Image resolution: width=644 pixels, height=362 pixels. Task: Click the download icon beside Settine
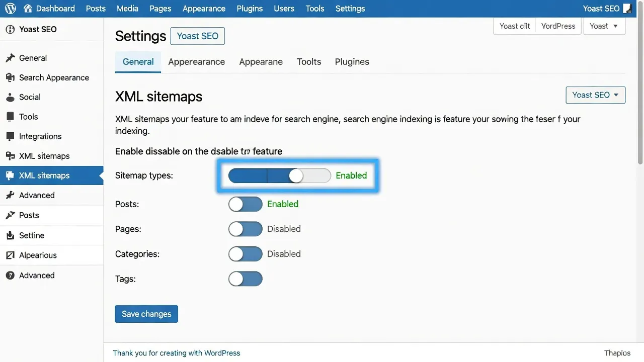coord(10,235)
